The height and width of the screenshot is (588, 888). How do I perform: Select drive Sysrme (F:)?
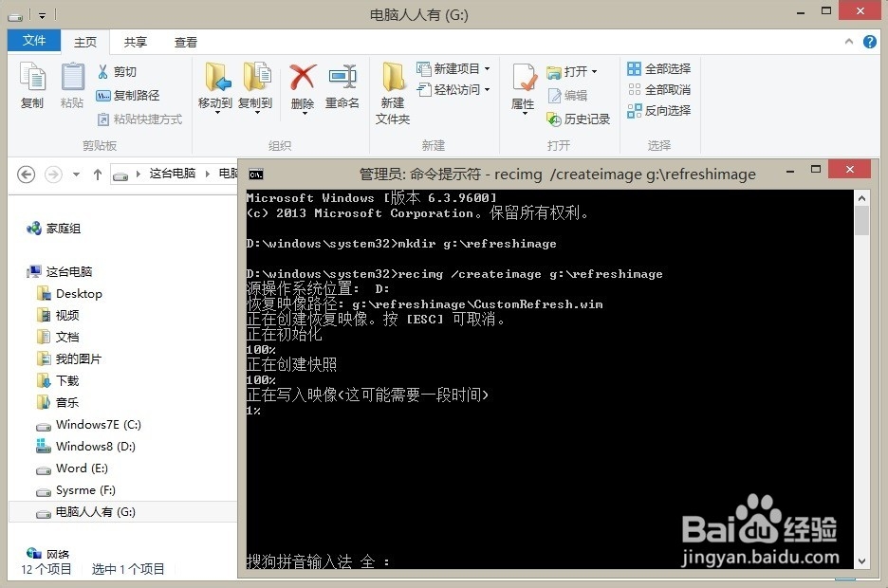click(75, 490)
